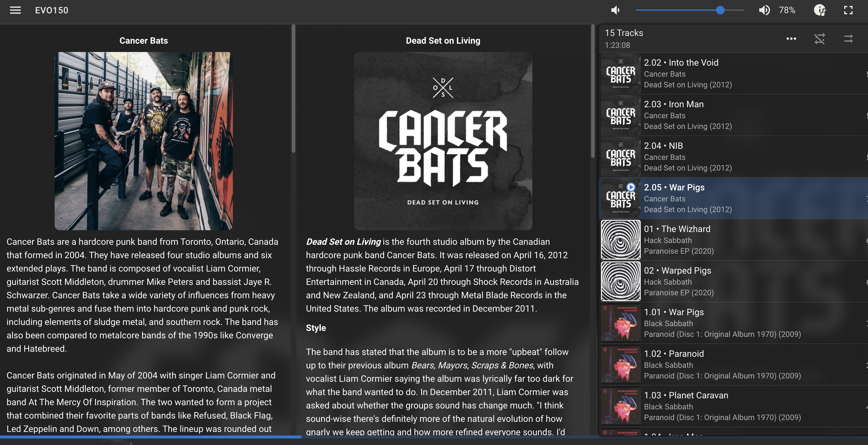Click Into the Void album thumbnail
Viewport: 868px width, 445px height.
pyautogui.click(x=621, y=73)
